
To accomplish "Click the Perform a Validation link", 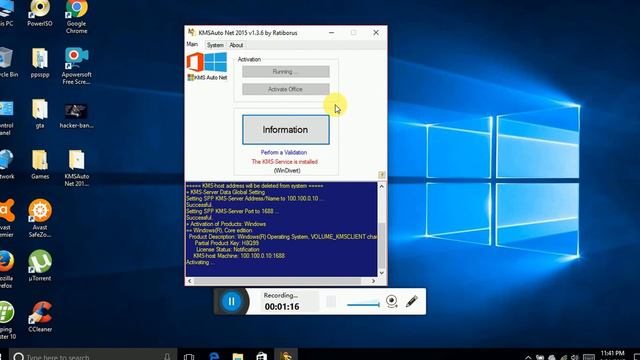I will (284, 152).
